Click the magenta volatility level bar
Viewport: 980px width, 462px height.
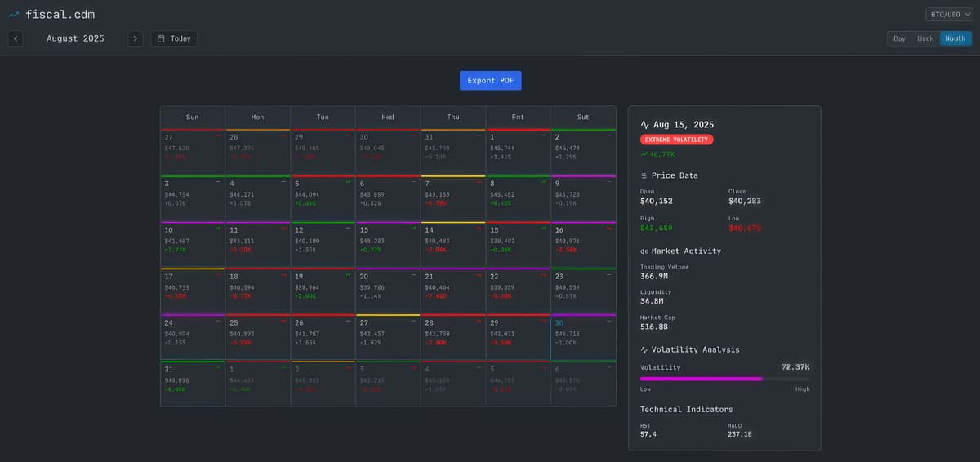702,379
